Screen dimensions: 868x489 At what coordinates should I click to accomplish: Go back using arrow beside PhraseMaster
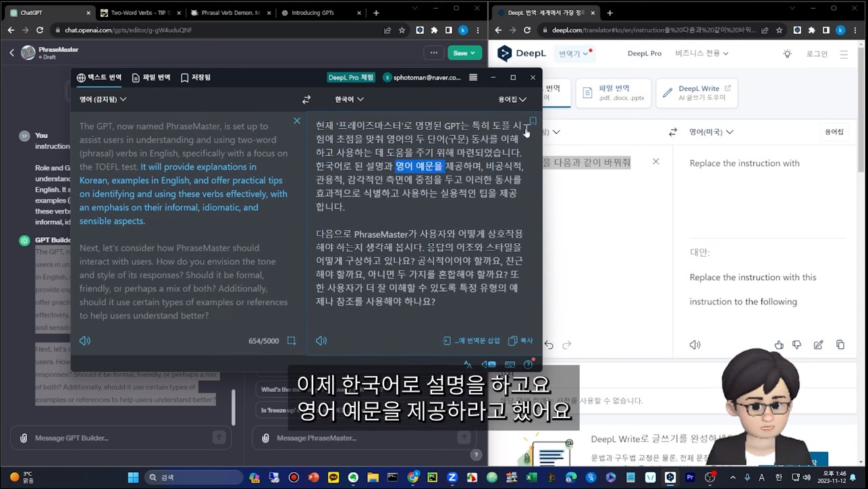[x=11, y=53]
